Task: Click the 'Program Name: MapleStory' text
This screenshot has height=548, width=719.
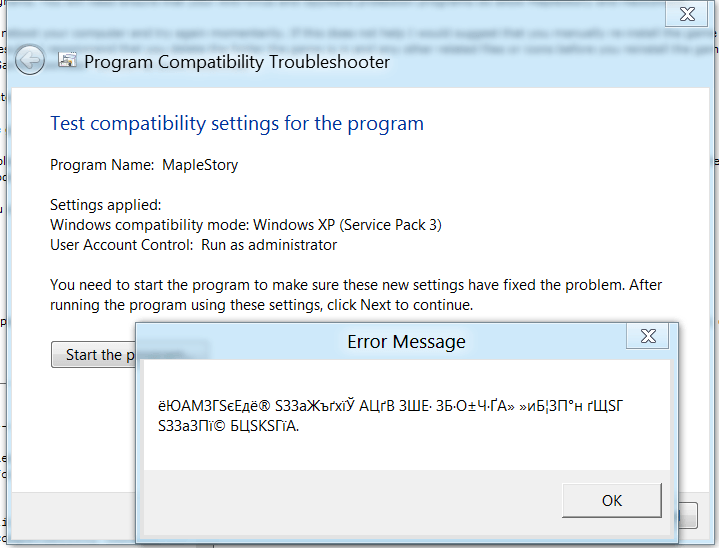Action: [144, 165]
